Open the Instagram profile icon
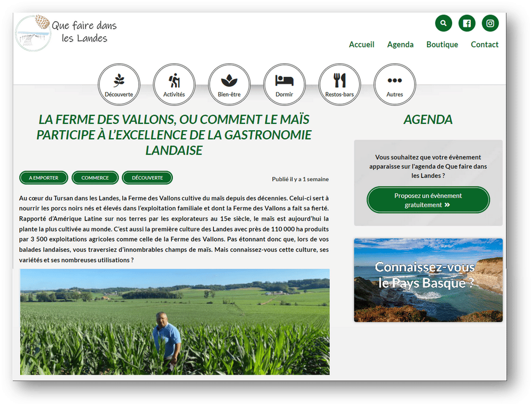 coord(491,23)
